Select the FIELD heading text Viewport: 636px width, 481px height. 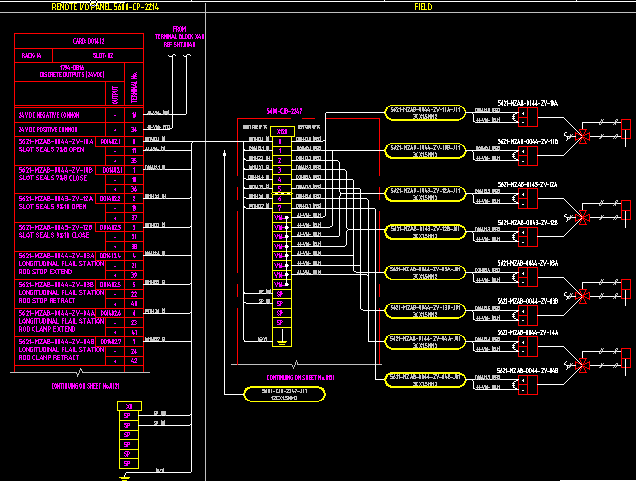coord(423,7)
